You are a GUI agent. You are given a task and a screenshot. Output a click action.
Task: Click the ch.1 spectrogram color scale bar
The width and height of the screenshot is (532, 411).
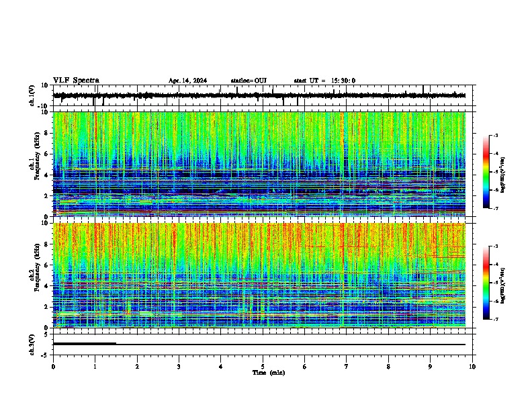pyautogui.click(x=486, y=172)
